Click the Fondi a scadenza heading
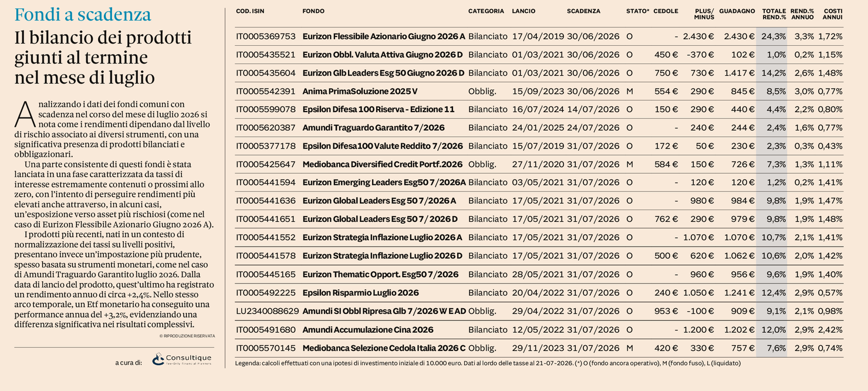868x391 pixels. (83, 15)
